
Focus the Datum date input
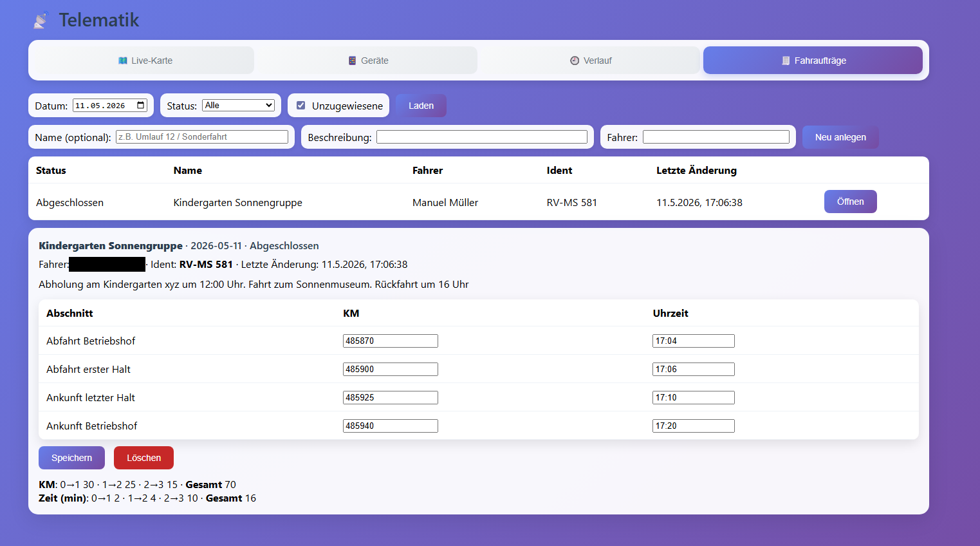coord(110,105)
